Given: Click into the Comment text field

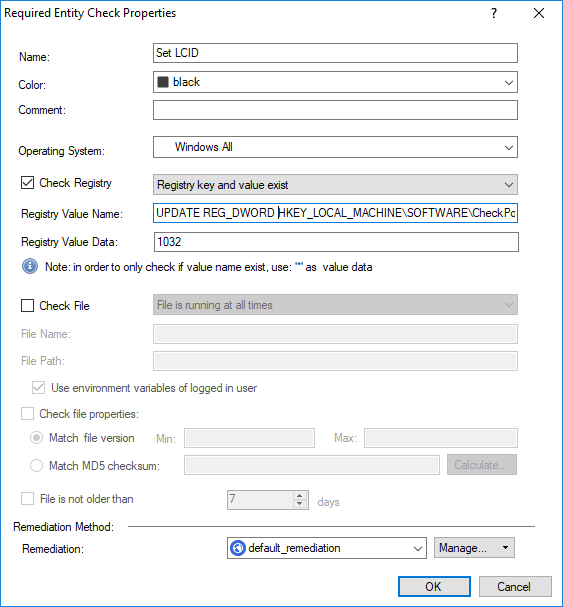Looking at the screenshot, I should coord(335,110).
